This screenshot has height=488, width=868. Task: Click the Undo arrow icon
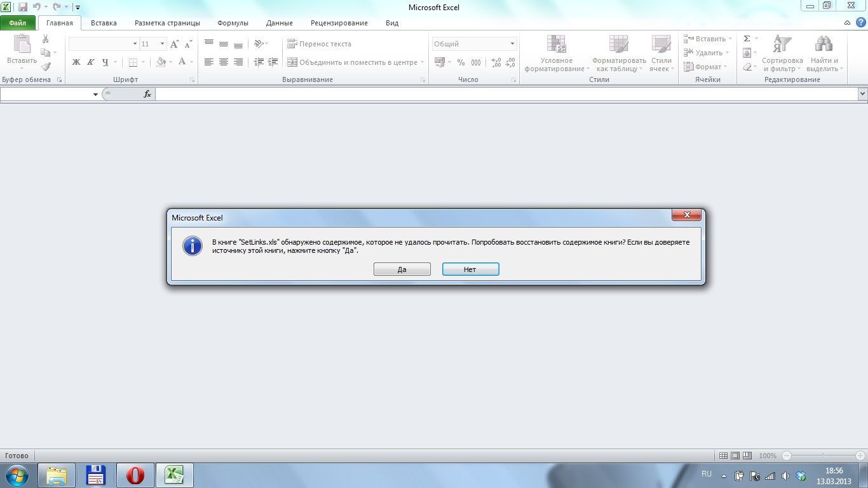tap(37, 7)
